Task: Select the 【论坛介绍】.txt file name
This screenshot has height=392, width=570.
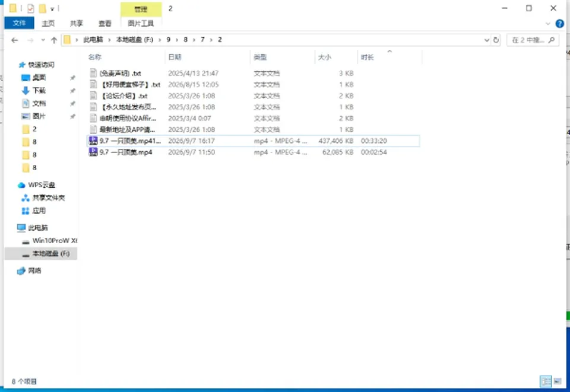Action: coord(123,96)
